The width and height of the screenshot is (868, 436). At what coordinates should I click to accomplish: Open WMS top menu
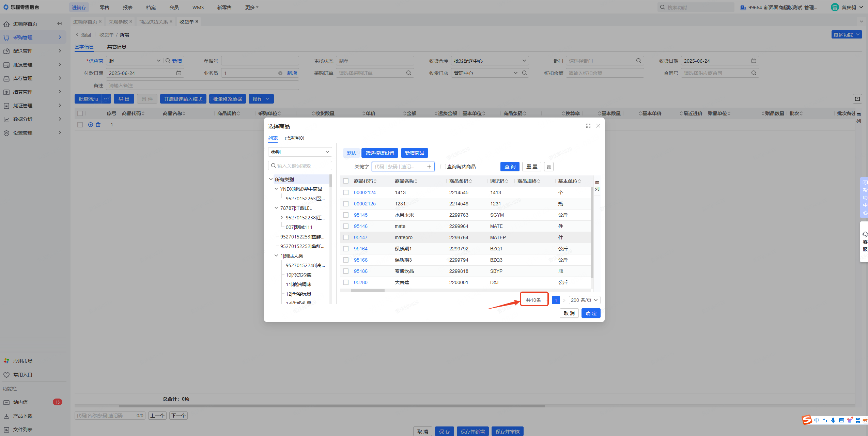(x=198, y=7)
